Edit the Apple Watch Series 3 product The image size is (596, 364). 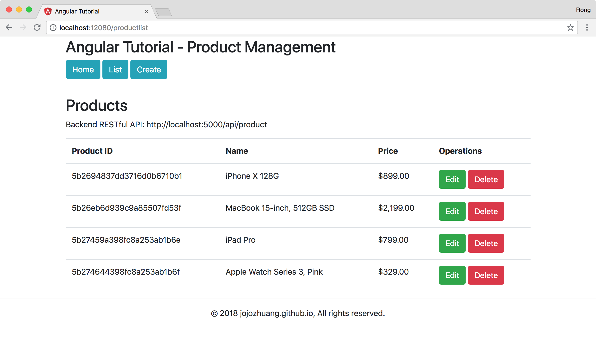tap(452, 275)
